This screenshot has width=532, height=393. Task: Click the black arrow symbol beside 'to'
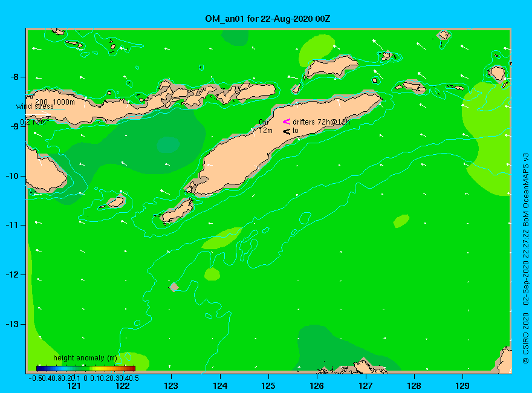point(287,131)
